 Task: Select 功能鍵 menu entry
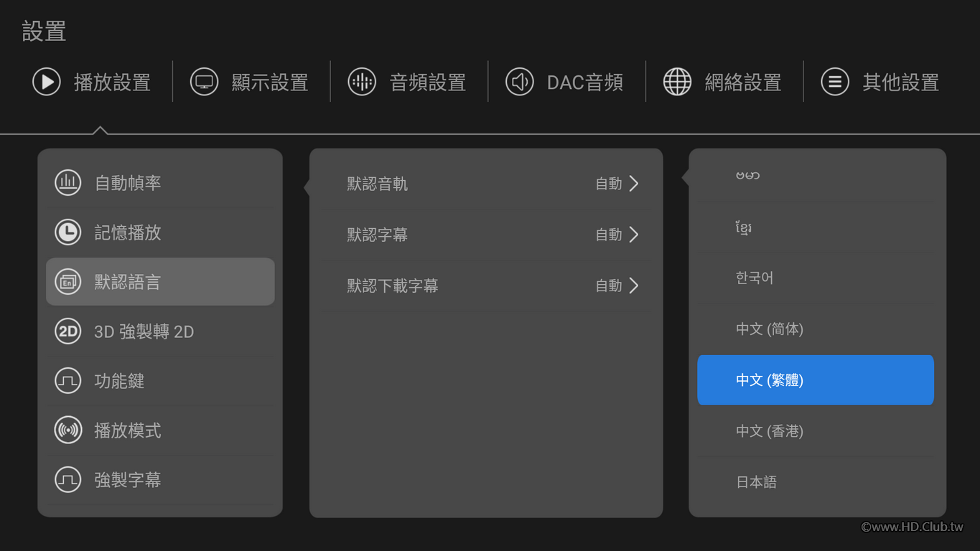point(160,381)
